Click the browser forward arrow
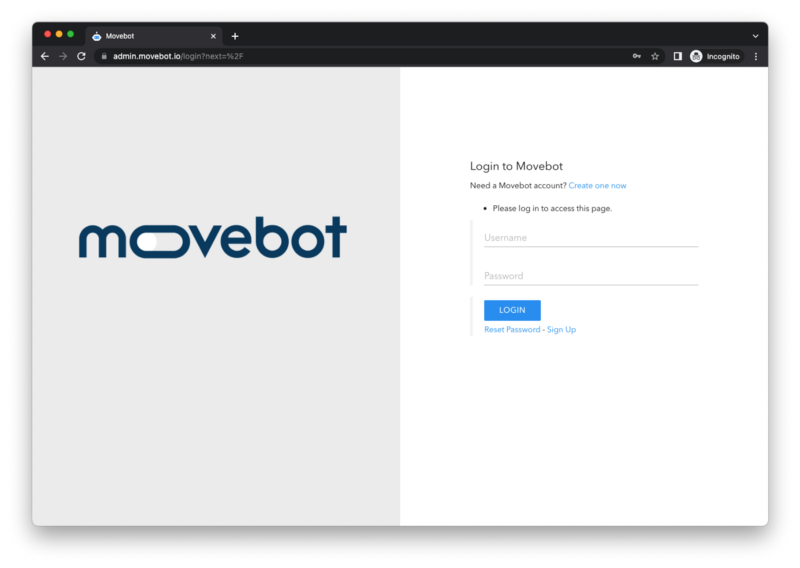800x568 pixels. [63, 56]
